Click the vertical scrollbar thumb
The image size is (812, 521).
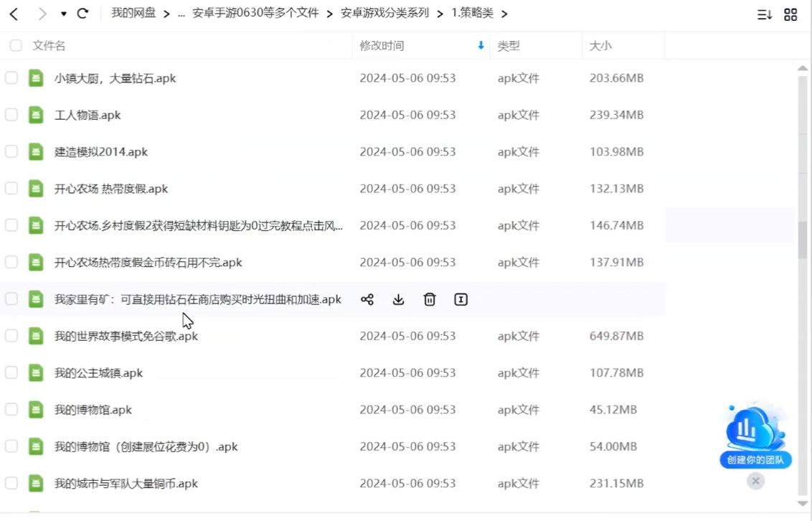(802, 240)
